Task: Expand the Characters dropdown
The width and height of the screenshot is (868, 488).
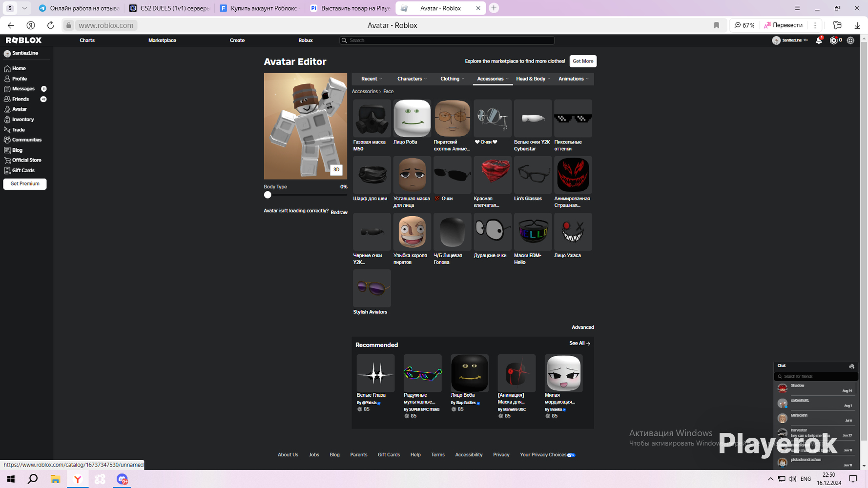Action: click(x=412, y=79)
